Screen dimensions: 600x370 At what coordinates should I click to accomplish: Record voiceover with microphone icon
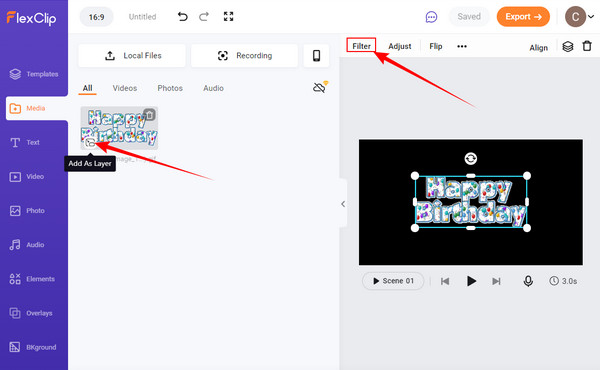coord(528,281)
